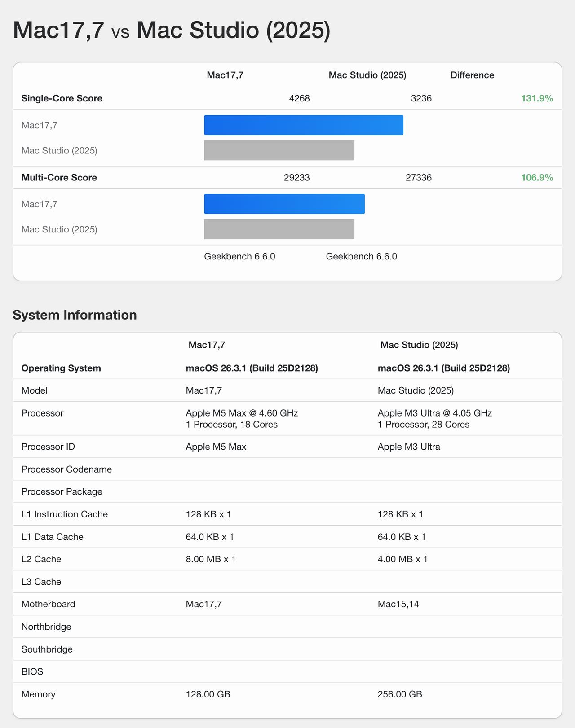This screenshot has width=575, height=728.
Task: Select "Mac Studio (2025)" in the Model row
Action: pyautogui.click(x=416, y=390)
